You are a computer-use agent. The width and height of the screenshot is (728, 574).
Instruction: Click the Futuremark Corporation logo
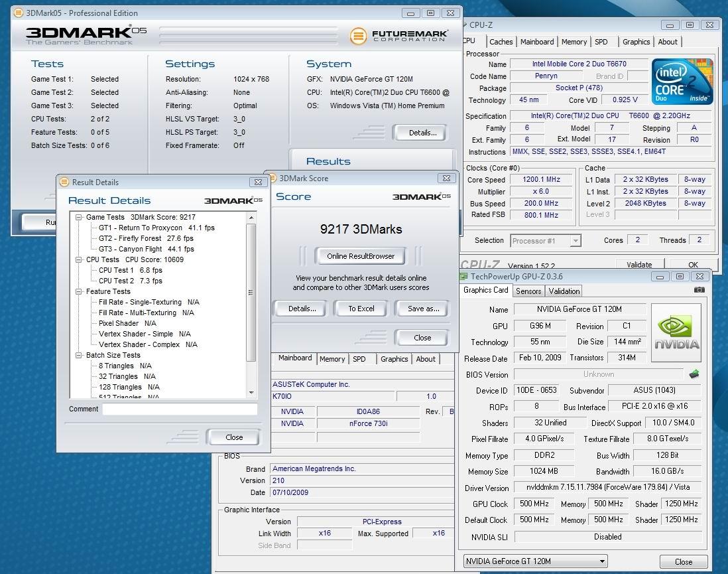point(399,36)
